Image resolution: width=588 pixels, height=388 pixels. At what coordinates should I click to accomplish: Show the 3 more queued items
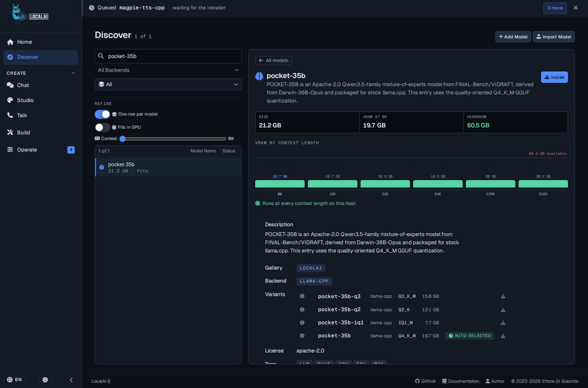(x=555, y=8)
